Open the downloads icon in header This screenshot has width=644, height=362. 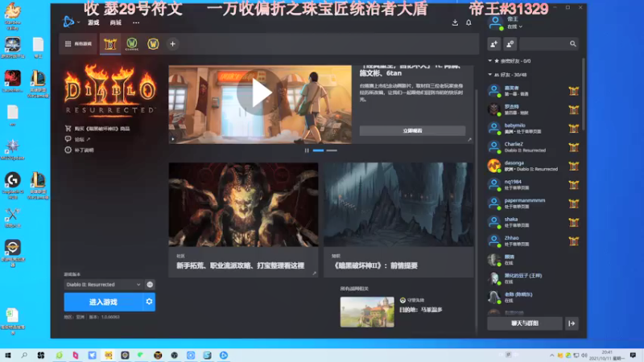click(x=455, y=23)
